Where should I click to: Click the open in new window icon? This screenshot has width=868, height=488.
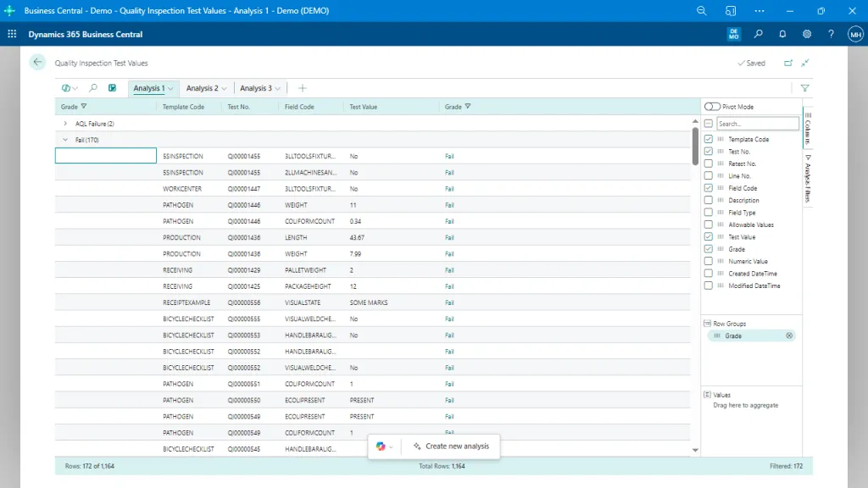pyautogui.click(x=788, y=63)
